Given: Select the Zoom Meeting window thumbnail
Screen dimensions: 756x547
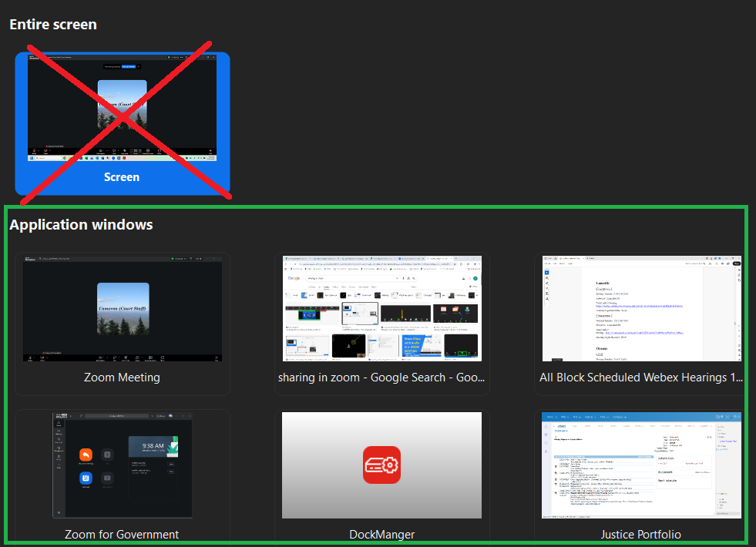Looking at the screenshot, I should click(x=123, y=309).
